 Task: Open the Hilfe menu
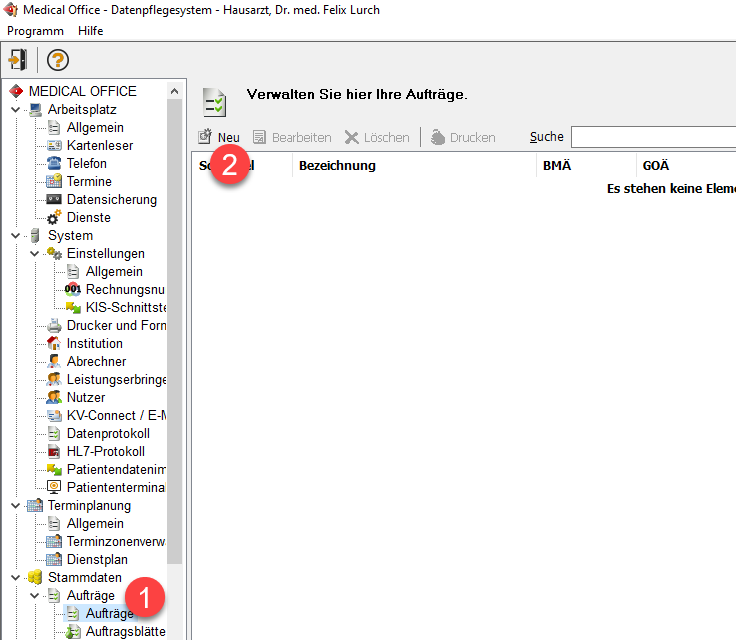tap(91, 31)
